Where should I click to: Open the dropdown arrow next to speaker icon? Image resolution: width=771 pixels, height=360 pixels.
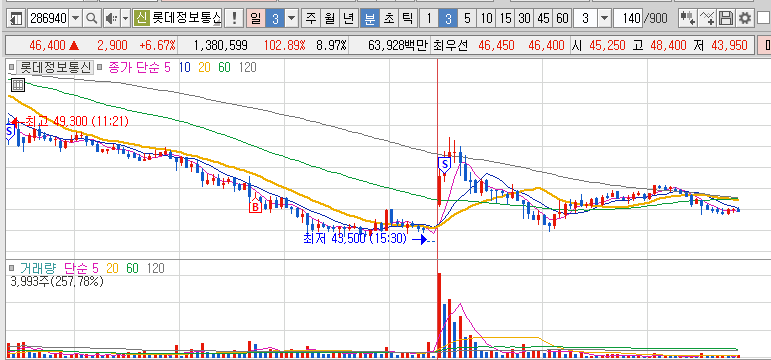tap(125, 19)
